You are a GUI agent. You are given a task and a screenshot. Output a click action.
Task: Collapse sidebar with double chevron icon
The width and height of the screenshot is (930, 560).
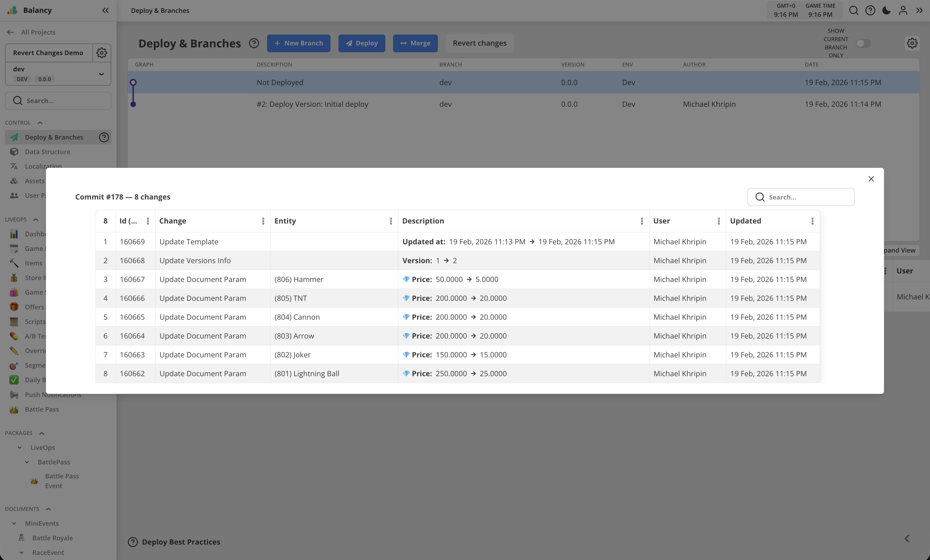pos(105,10)
